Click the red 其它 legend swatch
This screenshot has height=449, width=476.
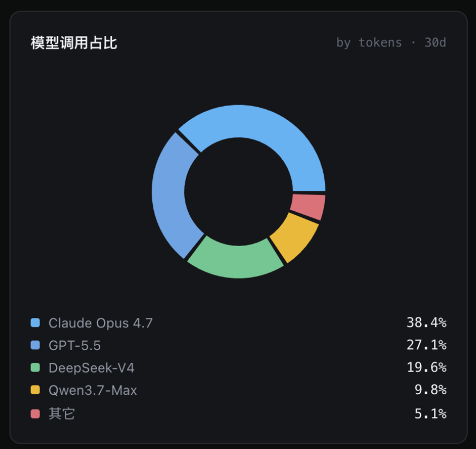tap(35, 414)
